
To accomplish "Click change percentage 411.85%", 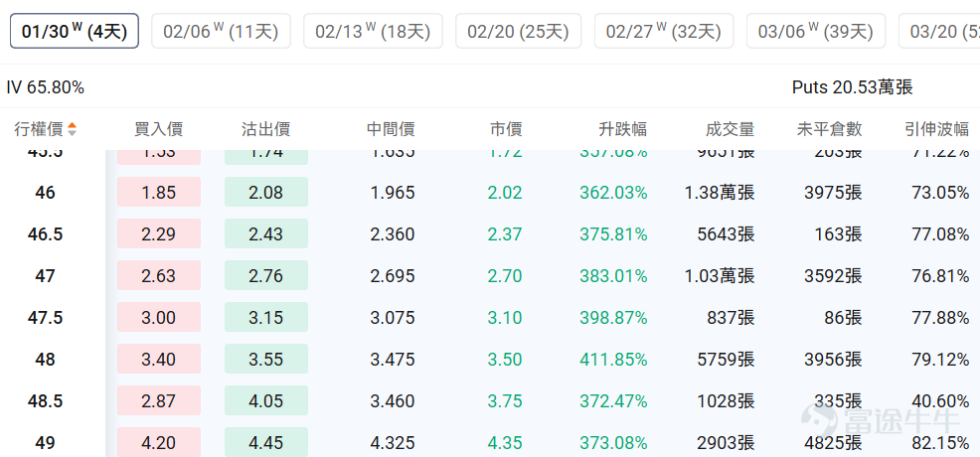I will click(x=613, y=360).
